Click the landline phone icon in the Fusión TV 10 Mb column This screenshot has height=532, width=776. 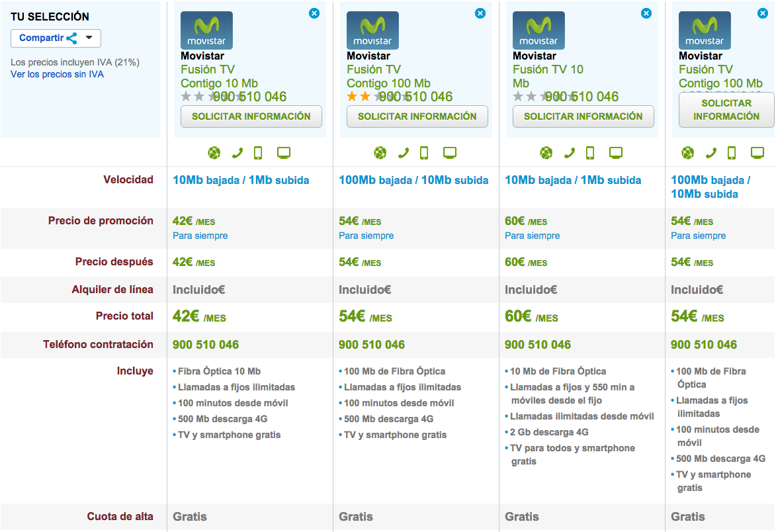click(x=570, y=154)
